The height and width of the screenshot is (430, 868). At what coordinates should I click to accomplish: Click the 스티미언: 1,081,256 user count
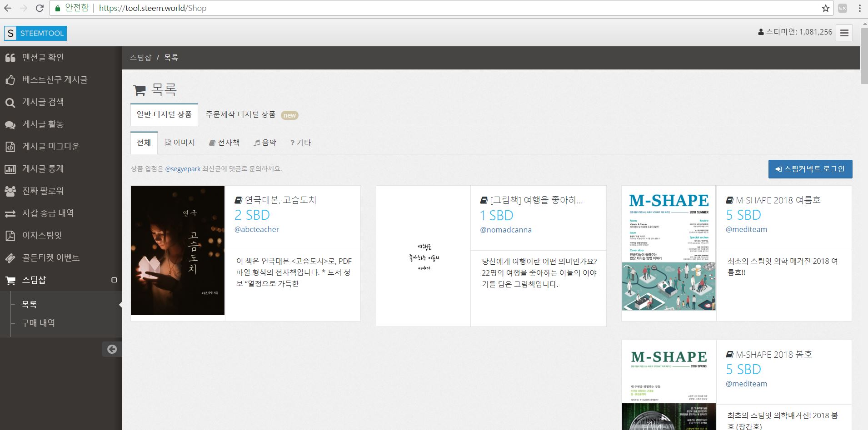pyautogui.click(x=795, y=32)
